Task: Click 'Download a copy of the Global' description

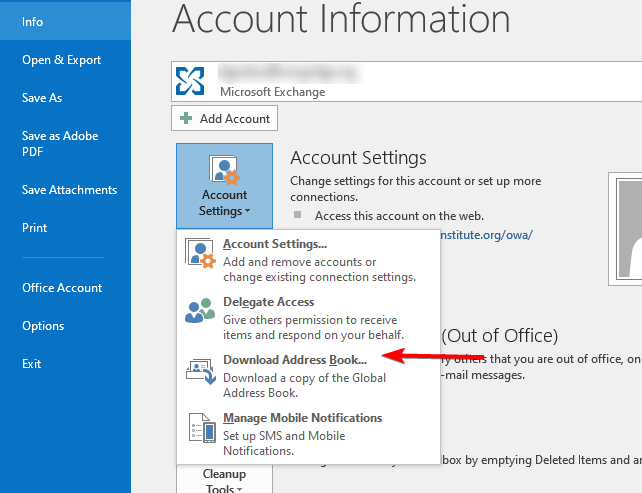Action: point(304,378)
